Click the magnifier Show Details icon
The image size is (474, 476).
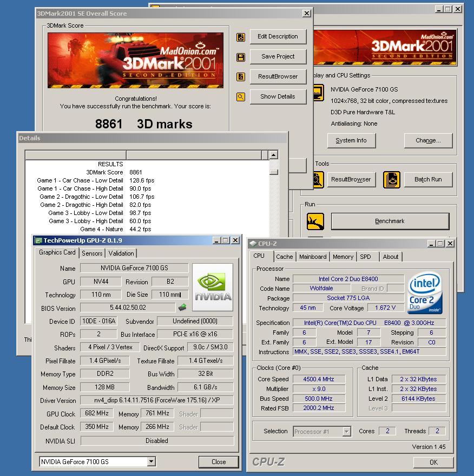point(241,97)
